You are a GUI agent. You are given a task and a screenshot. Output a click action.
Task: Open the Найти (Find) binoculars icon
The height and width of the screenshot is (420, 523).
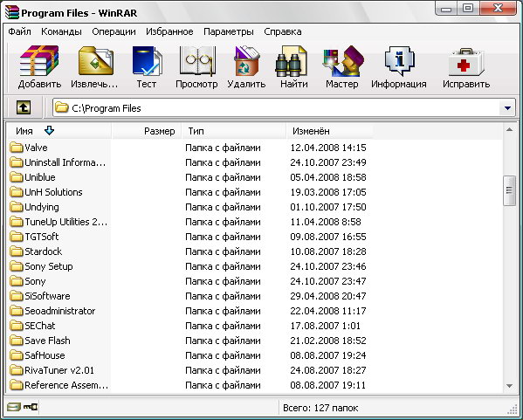pyautogui.click(x=291, y=61)
